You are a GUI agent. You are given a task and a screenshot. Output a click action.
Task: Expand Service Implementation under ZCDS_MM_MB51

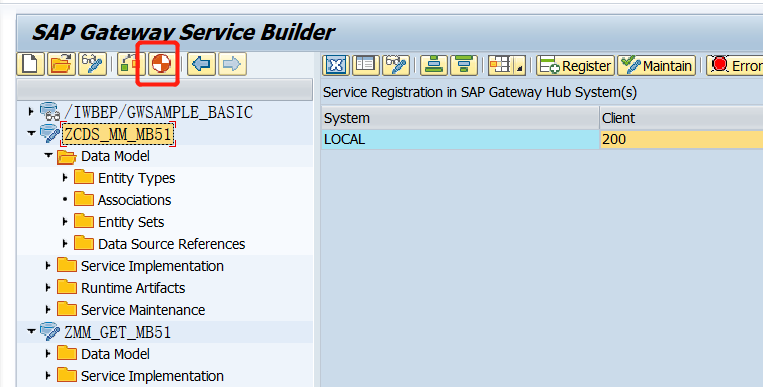pyautogui.click(x=48, y=266)
